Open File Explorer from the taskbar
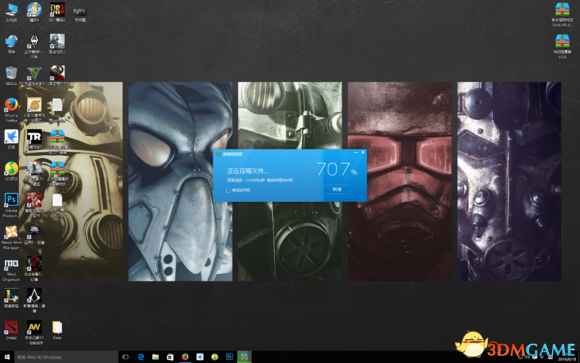This screenshot has width=580, height=363. click(155, 357)
